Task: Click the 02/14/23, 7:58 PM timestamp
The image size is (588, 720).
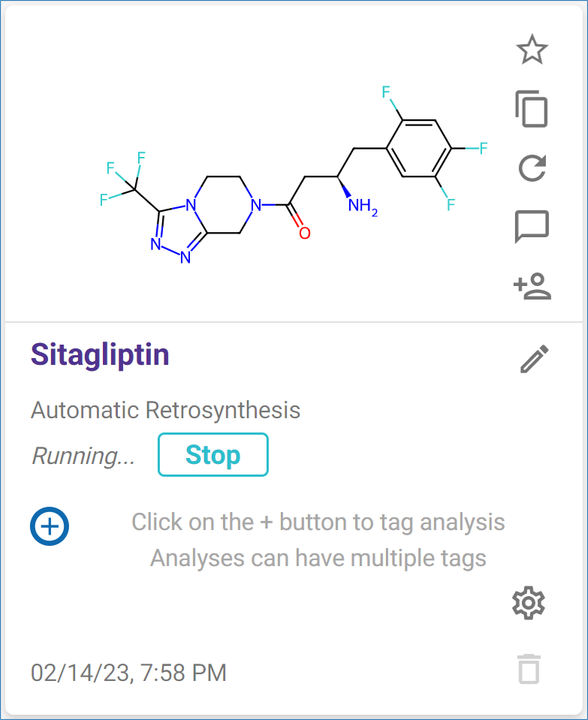Action: (x=128, y=672)
